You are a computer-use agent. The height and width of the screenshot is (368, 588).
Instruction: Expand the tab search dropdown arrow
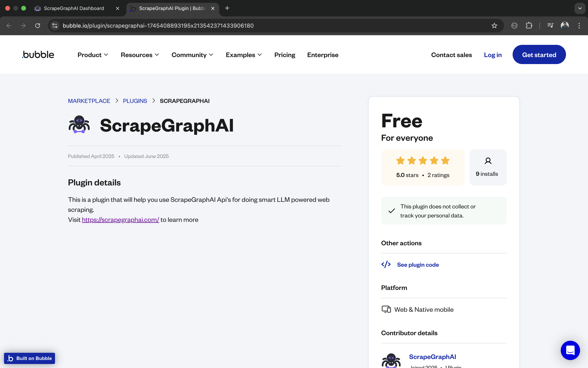coord(580,8)
